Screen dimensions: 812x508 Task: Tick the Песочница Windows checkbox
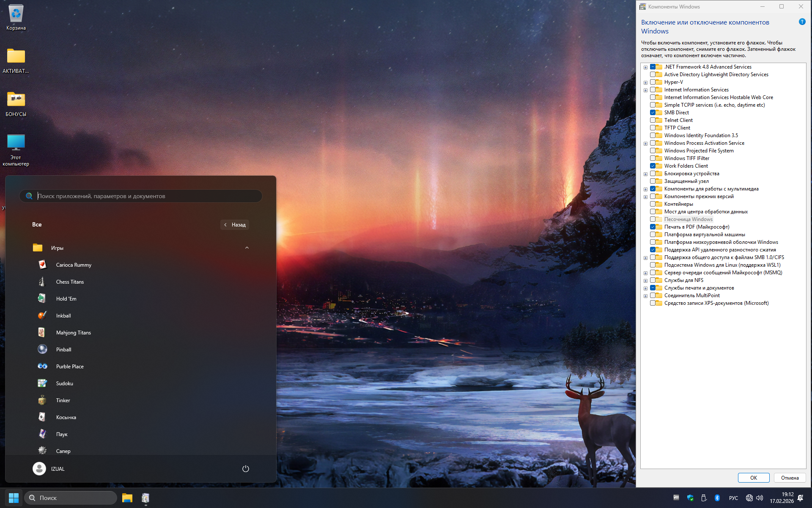coord(653,219)
